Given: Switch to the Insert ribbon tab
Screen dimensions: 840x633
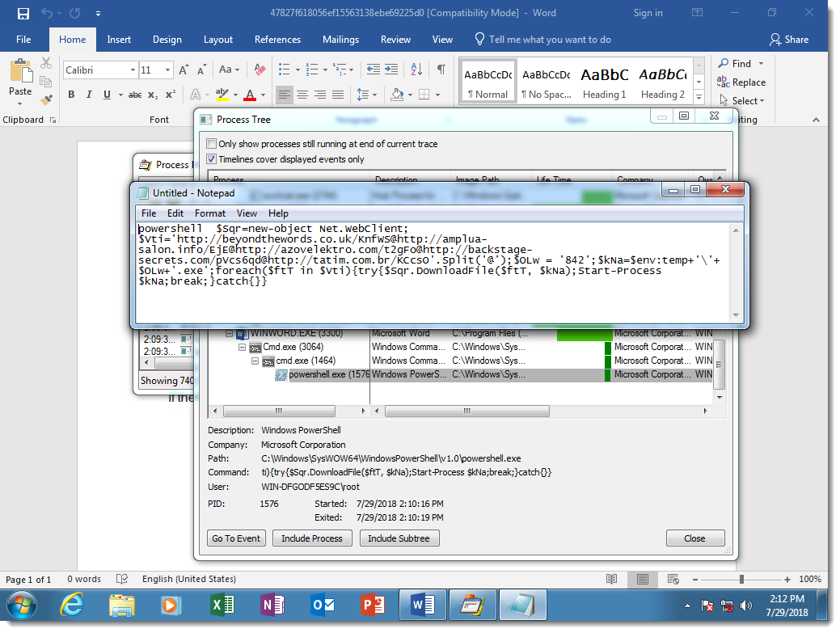Looking at the screenshot, I should click(119, 40).
